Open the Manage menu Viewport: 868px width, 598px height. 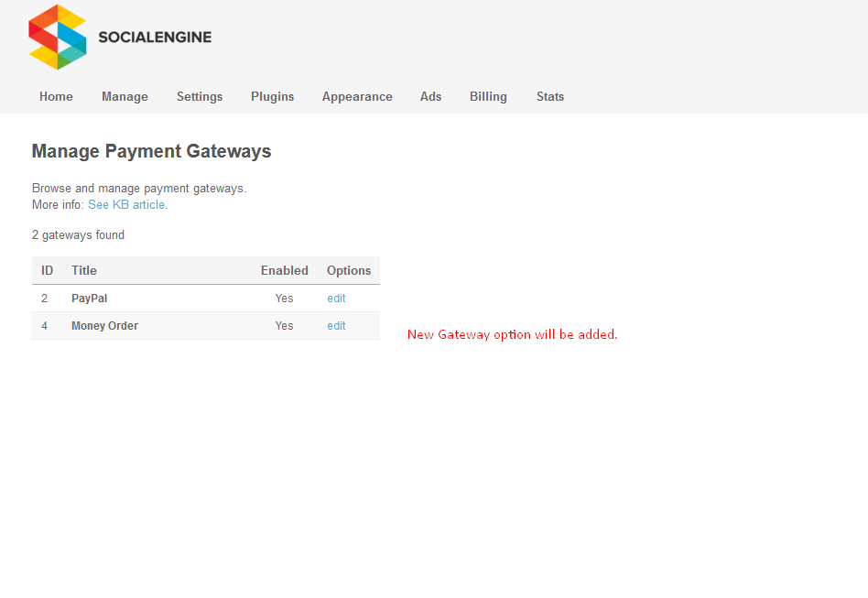(125, 96)
